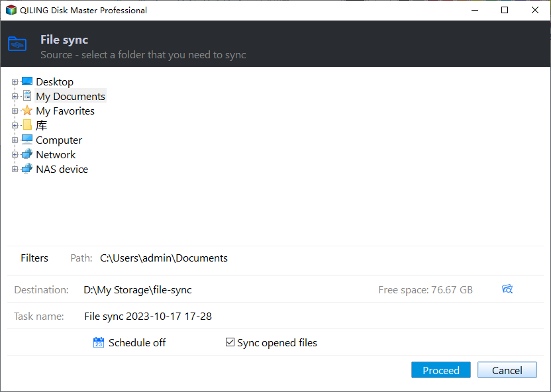Expand the Network tree node
Screen dimensions: 551x392
tap(15, 154)
